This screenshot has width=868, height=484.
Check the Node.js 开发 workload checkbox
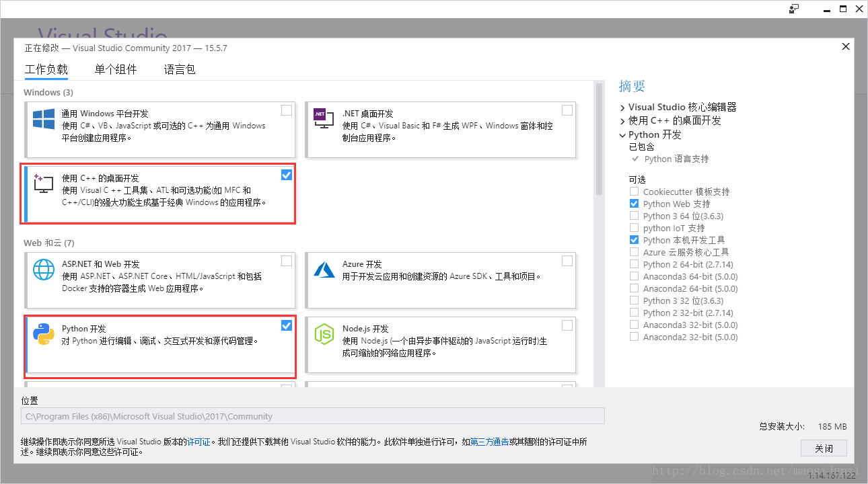click(567, 325)
